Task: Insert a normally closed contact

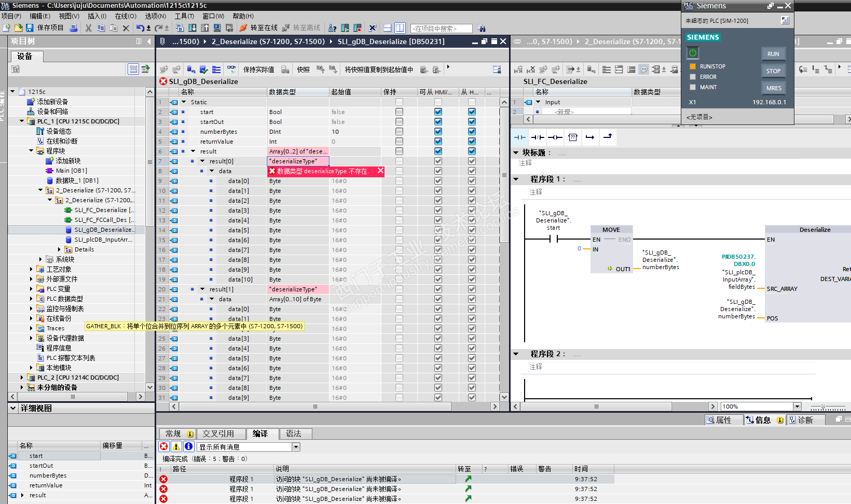Action: click(538, 137)
